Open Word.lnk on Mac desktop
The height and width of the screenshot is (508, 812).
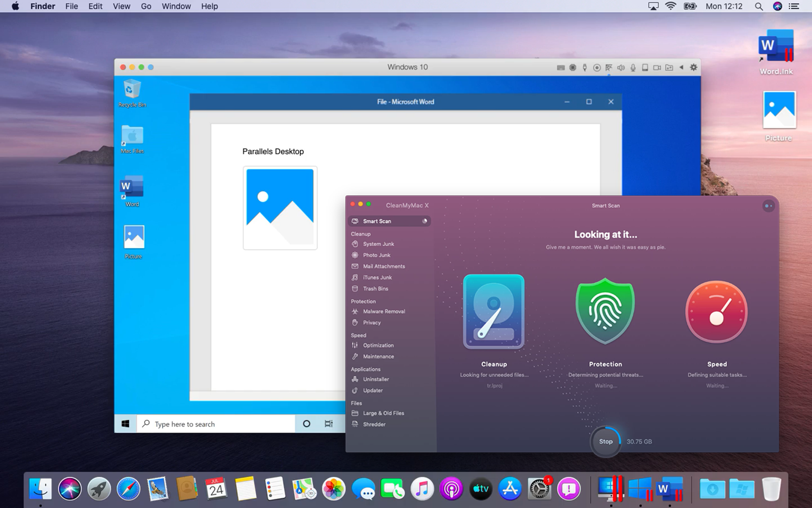(x=776, y=52)
